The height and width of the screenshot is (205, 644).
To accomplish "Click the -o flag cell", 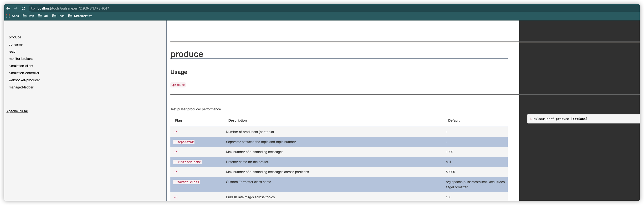I will click(x=175, y=152).
